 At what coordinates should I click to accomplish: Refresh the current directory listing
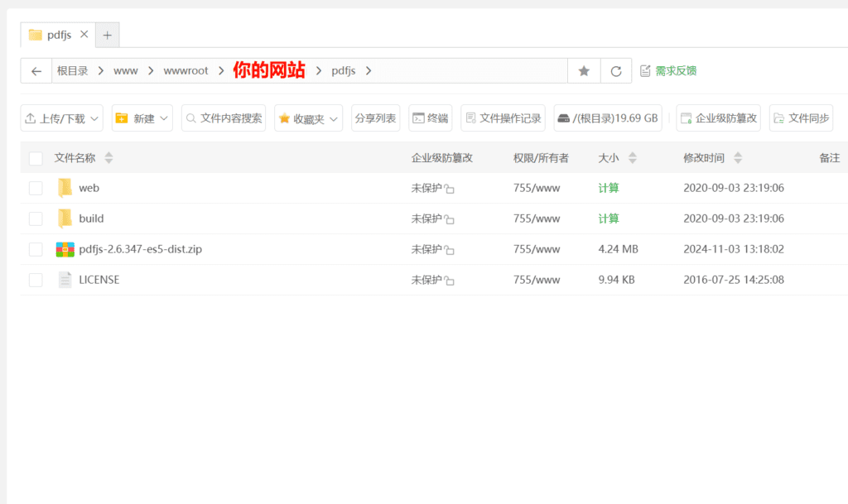click(x=615, y=70)
